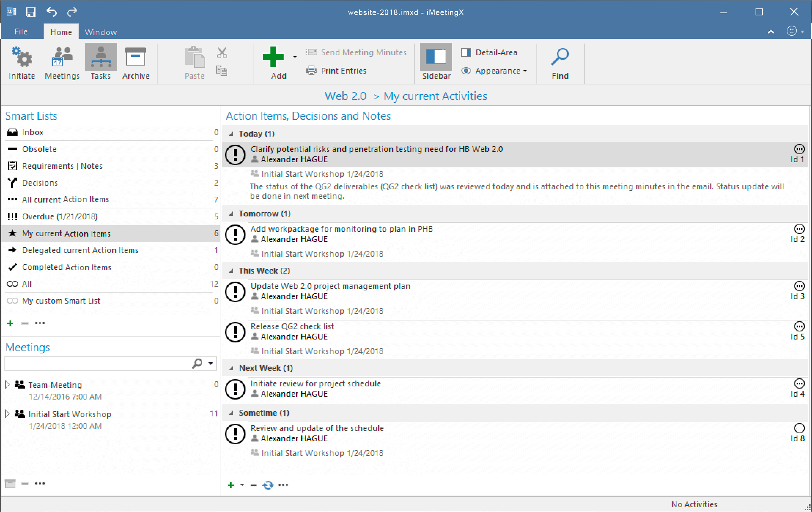Click the Initiate gear icon
The height and width of the screenshot is (512, 812).
(22, 57)
